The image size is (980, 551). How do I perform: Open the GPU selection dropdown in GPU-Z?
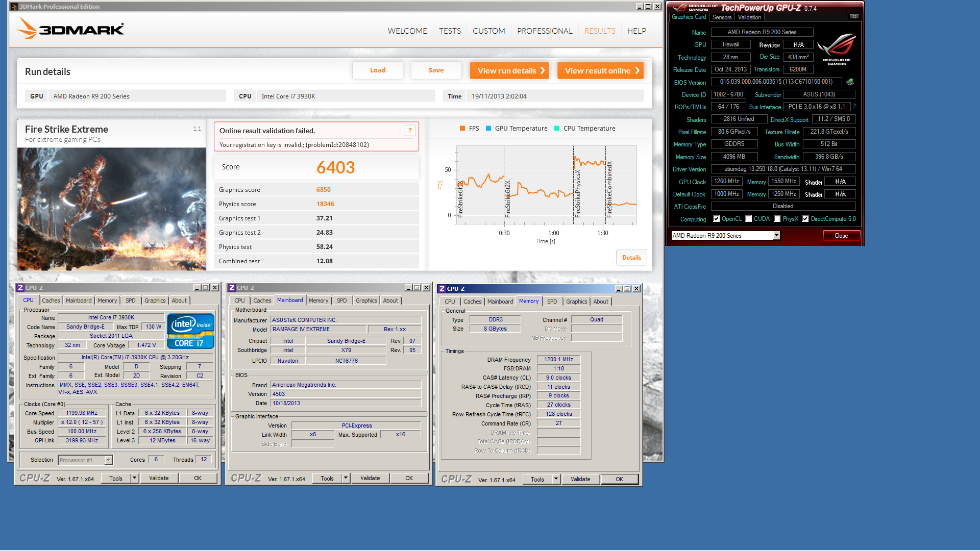pos(776,236)
